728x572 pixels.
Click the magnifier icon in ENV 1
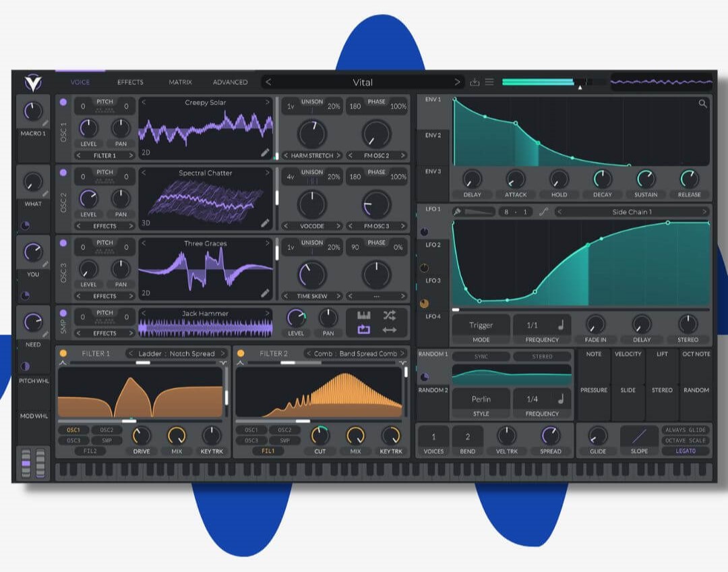(702, 104)
